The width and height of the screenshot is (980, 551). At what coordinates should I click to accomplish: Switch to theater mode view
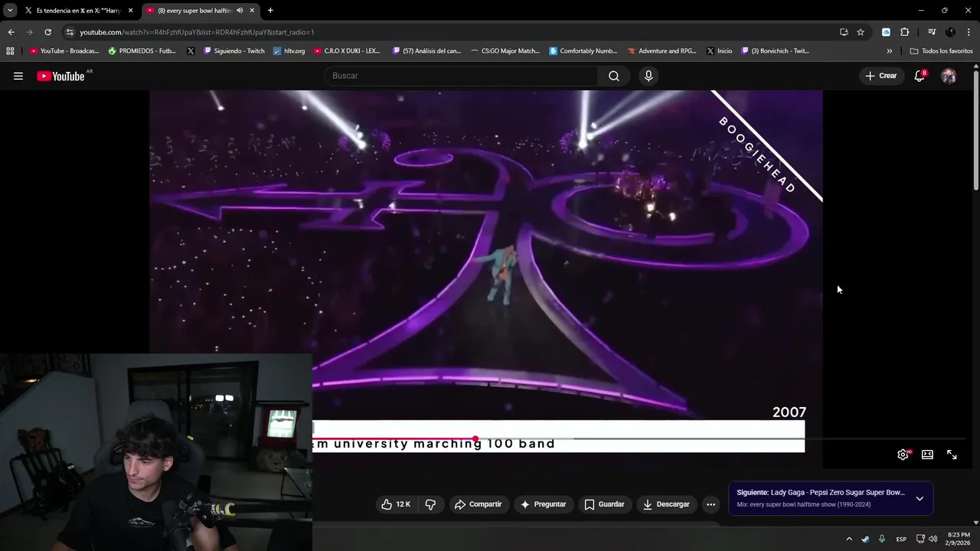(927, 455)
